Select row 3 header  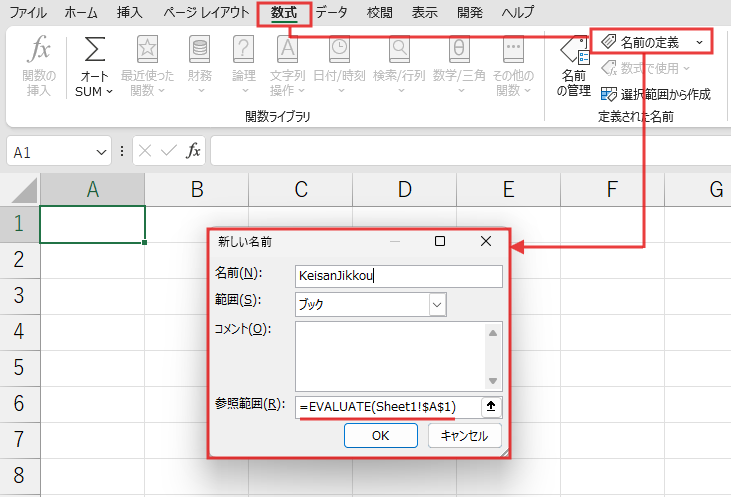pos(20,296)
